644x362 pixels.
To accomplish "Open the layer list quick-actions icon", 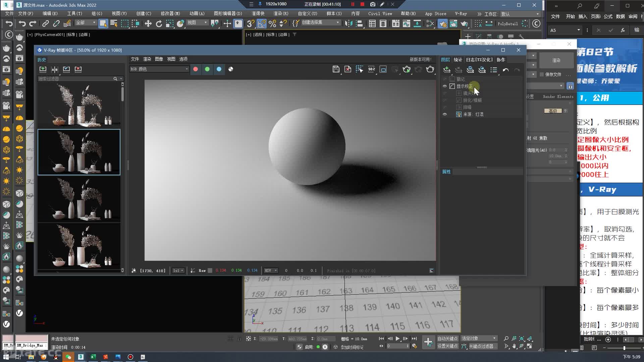I will 494,69.
